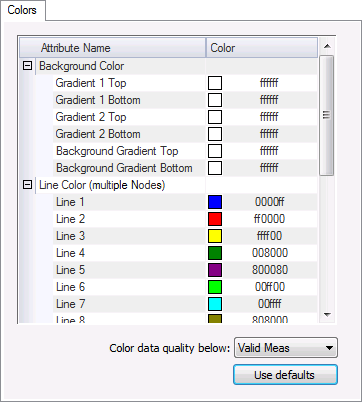Pick the bright green Line 6 swatch
362x402 pixels.
click(215, 287)
